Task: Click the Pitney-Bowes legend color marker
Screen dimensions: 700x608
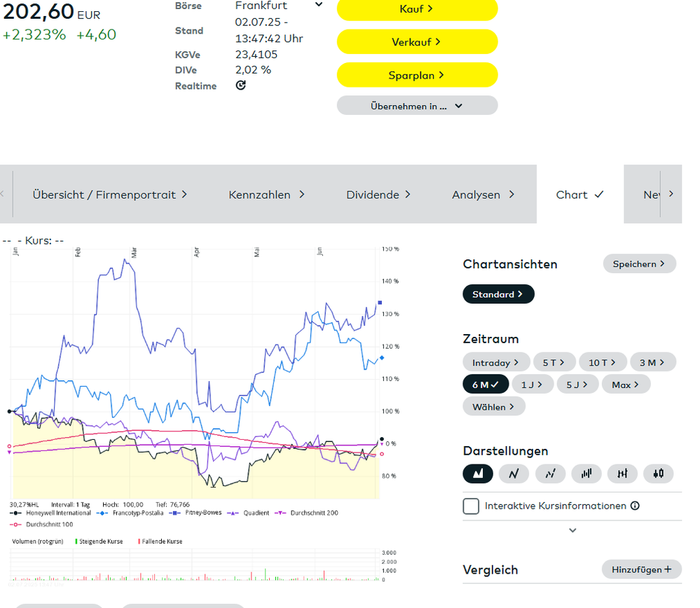Action: pyautogui.click(x=174, y=513)
